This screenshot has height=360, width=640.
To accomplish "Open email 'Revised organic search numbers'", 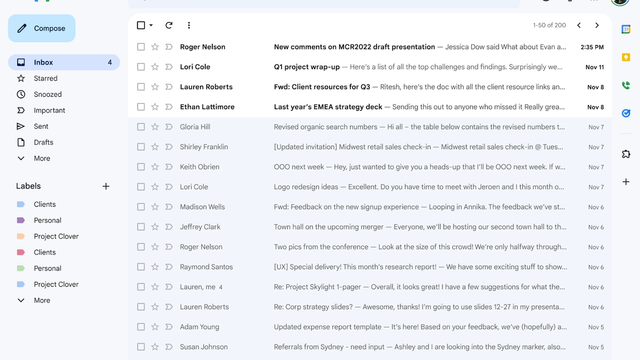I will point(370,127).
